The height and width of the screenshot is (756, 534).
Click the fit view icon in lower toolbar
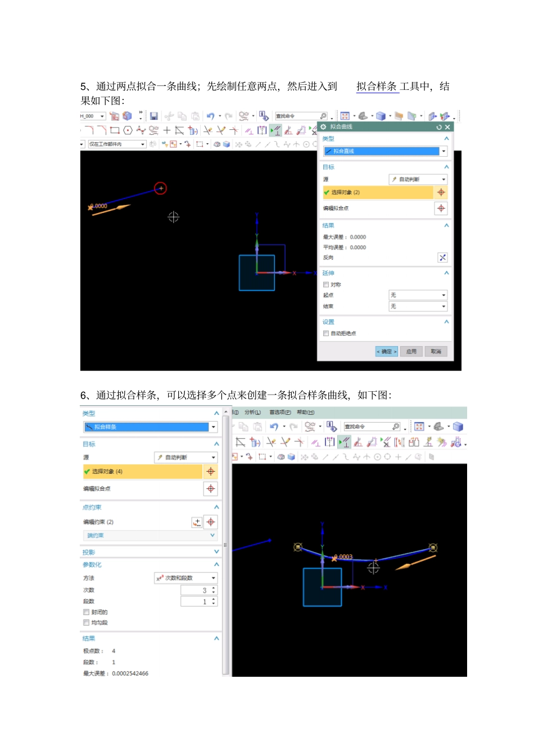419,427
